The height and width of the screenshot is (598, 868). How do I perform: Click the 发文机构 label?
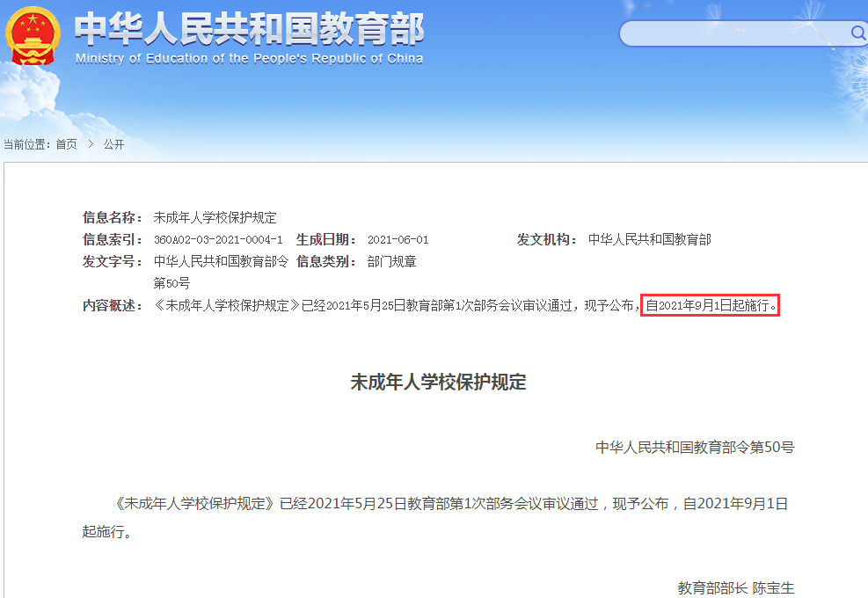(x=547, y=240)
